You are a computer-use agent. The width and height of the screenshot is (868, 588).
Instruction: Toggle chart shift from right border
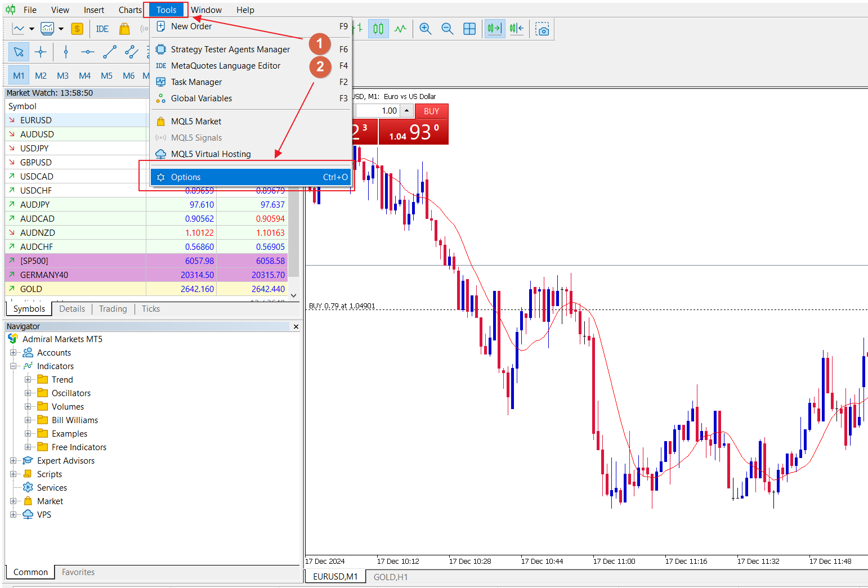click(517, 29)
